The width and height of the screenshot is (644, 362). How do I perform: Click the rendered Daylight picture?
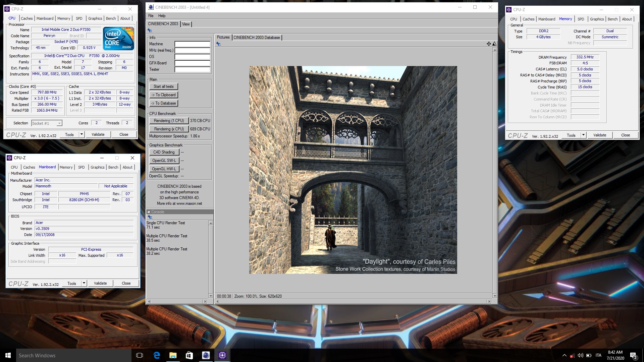point(353,170)
